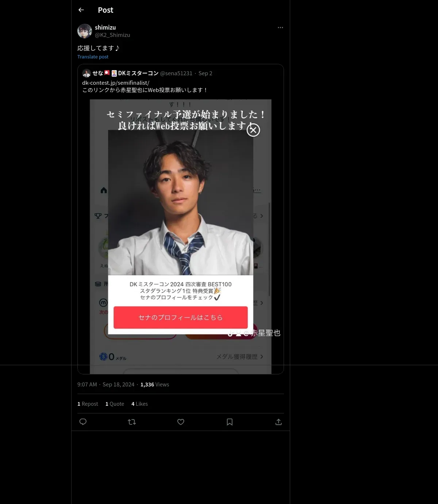Repost using the retweet arrows icon
Viewport: 438px width, 504px height.
[132, 422]
